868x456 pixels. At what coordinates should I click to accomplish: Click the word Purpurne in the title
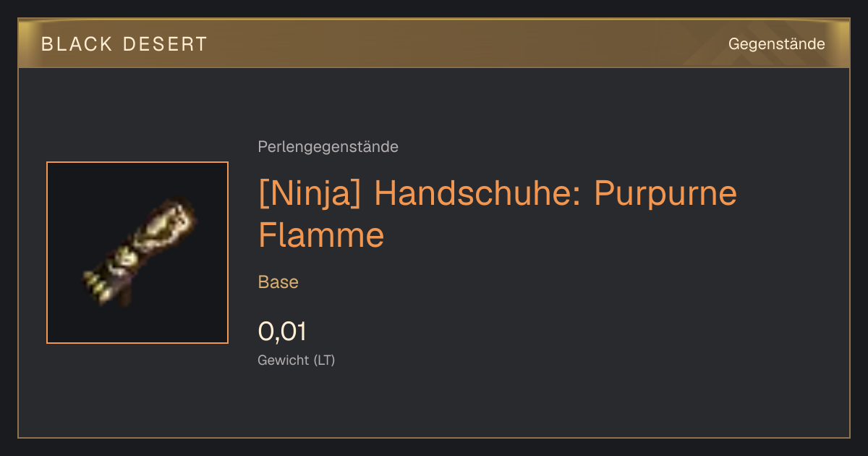[x=665, y=194]
